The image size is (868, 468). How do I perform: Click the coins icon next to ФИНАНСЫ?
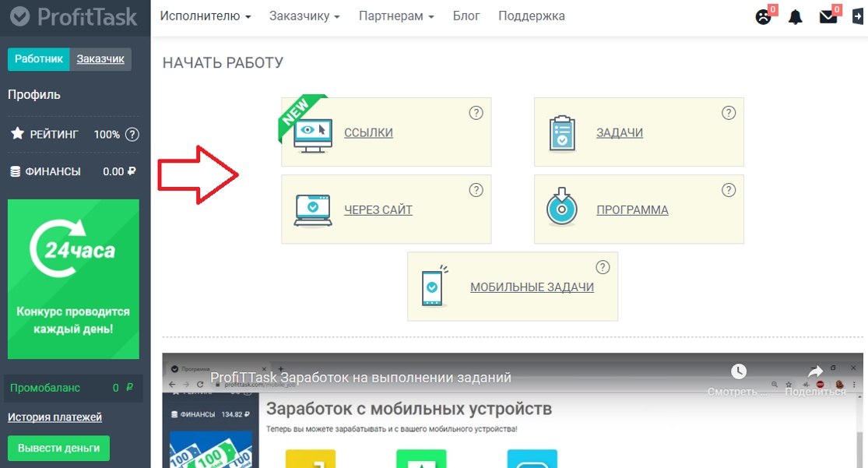(16, 171)
